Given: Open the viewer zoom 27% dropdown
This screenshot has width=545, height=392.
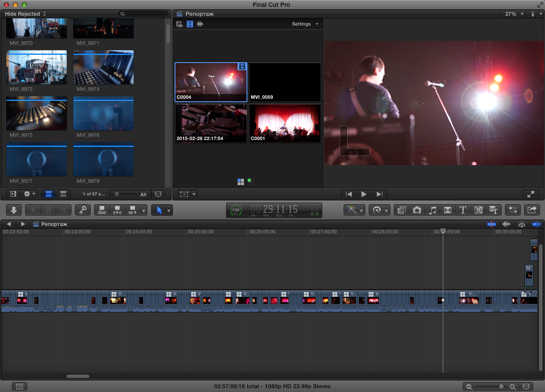Looking at the screenshot, I should tap(513, 14).
